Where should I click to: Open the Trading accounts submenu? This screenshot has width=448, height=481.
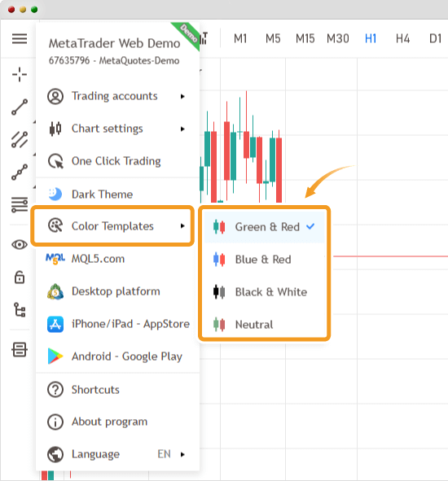117,96
